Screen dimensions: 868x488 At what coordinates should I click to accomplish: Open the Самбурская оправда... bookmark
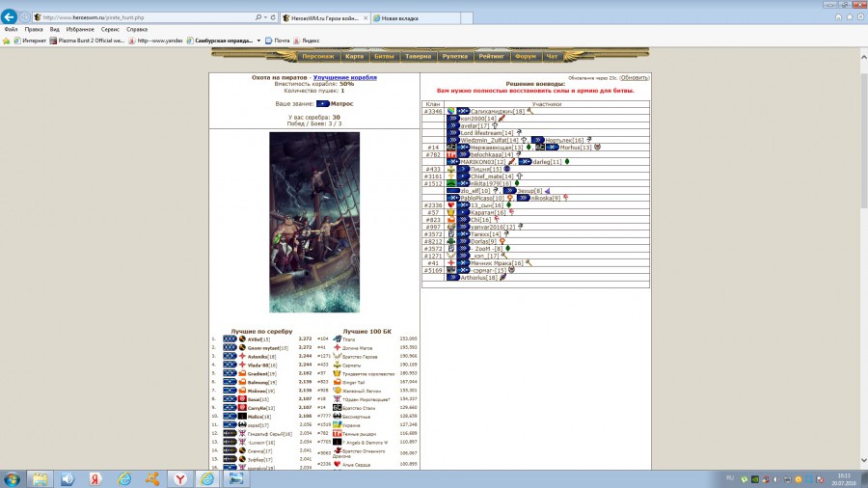tap(220, 41)
